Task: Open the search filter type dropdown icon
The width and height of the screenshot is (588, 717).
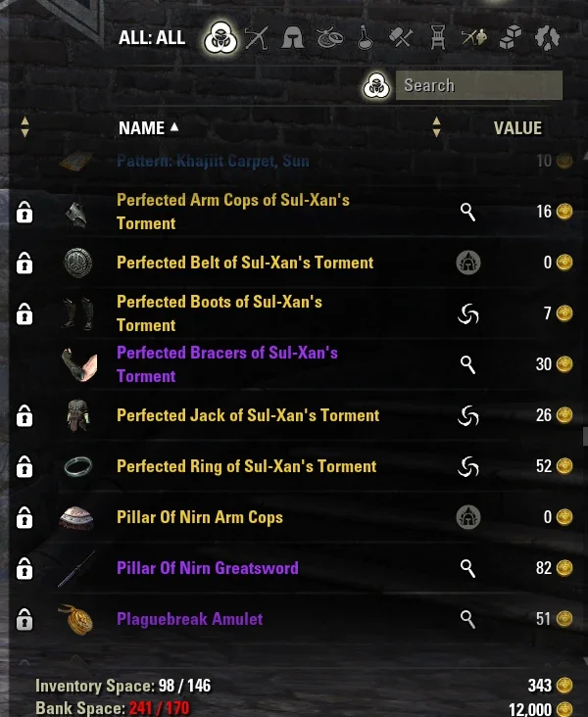Action: click(376, 85)
